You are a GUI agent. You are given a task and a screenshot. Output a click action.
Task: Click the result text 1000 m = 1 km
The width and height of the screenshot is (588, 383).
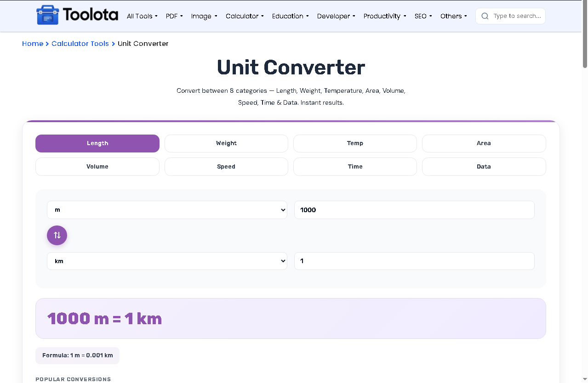pos(105,319)
